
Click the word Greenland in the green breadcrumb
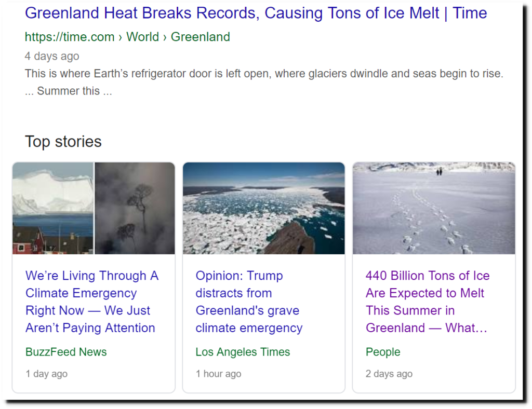[200, 37]
